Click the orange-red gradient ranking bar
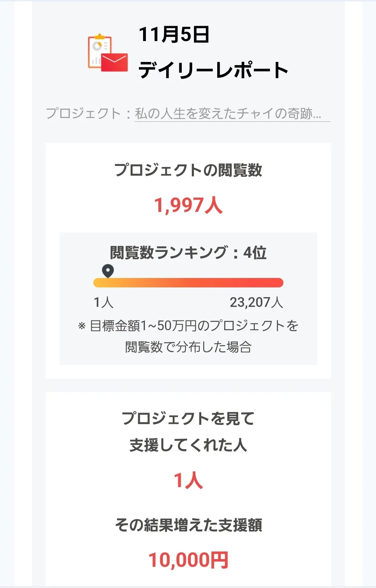The height and width of the screenshot is (588, 376). pyautogui.click(x=188, y=283)
